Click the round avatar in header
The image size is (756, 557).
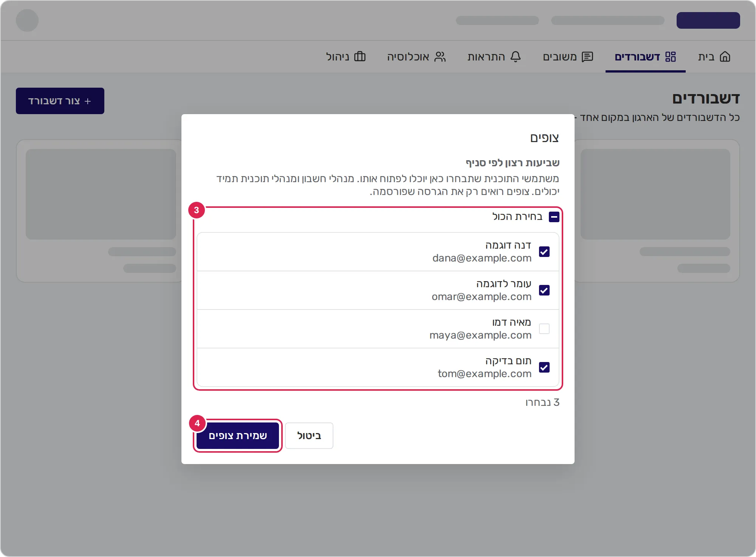point(27,20)
